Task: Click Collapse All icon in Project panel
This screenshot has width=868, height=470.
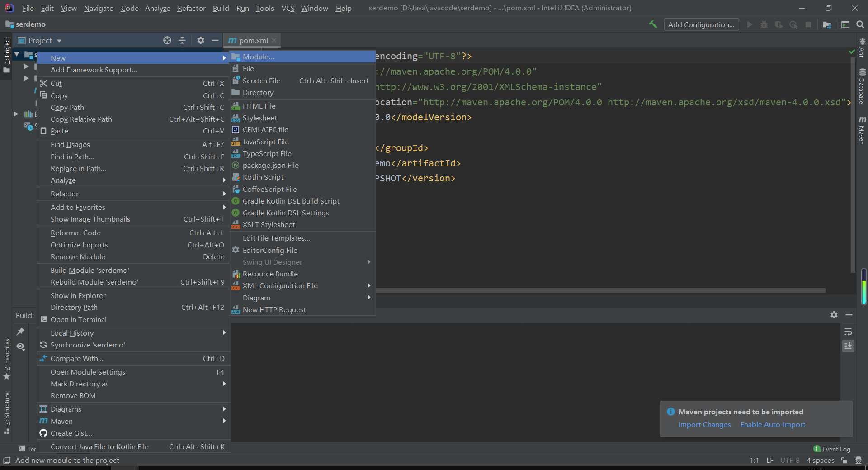Action: (182, 40)
